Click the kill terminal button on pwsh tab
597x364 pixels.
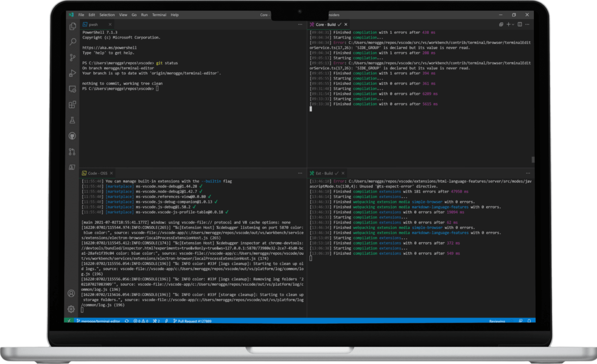click(x=110, y=24)
